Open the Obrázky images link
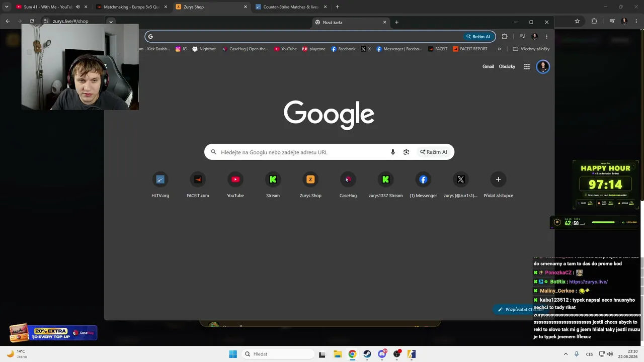The height and width of the screenshot is (362, 644). click(x=507, y=66)
